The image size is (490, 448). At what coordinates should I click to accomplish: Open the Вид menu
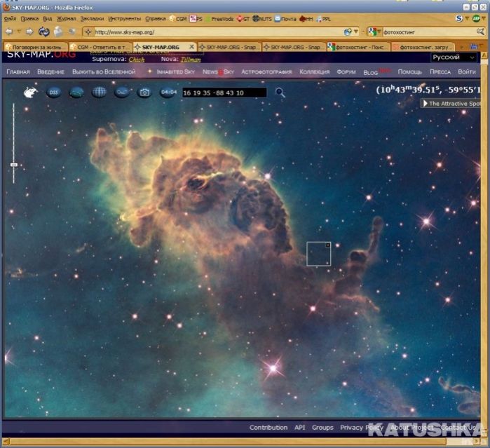48,19
